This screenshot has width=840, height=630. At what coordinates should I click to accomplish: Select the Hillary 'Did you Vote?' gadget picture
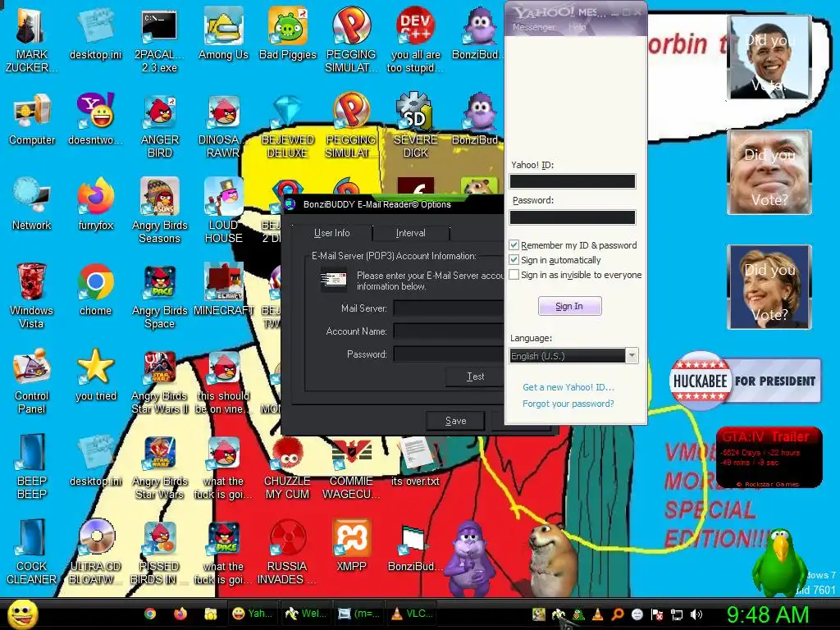pos(769,286)
